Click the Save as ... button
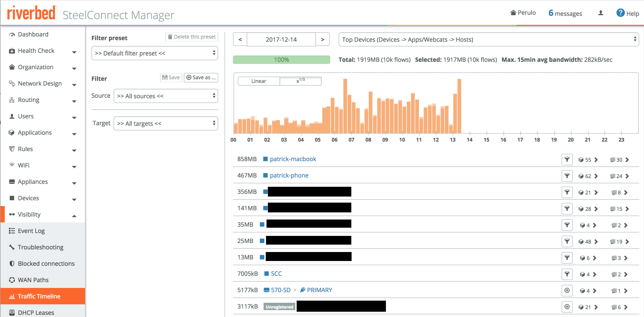The image size is (644, 317). click(201, 78)
